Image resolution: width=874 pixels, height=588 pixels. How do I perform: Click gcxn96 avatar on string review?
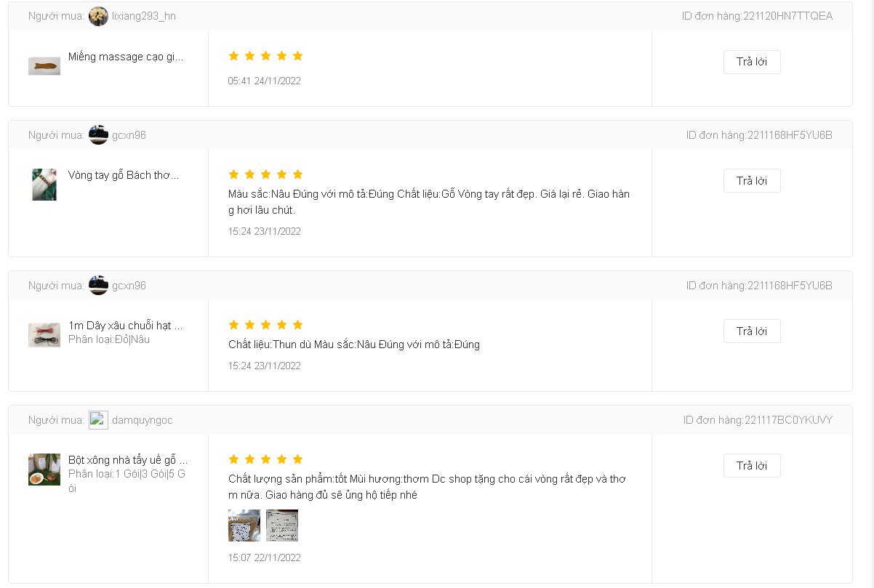point(98,286)
